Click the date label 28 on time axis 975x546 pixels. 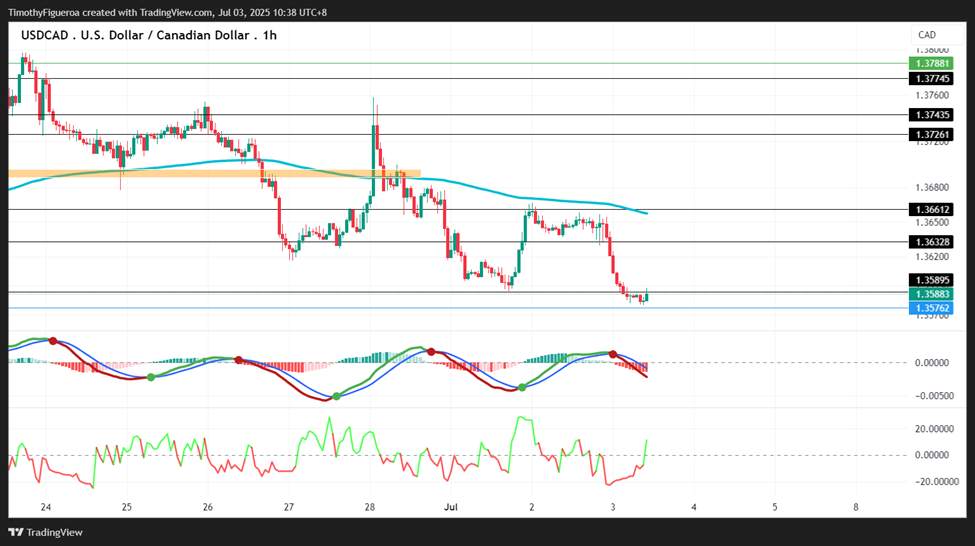[x=369, y=507]
